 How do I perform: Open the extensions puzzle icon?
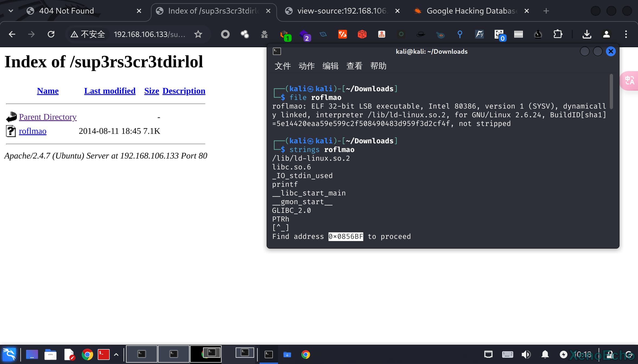point(558,34)
